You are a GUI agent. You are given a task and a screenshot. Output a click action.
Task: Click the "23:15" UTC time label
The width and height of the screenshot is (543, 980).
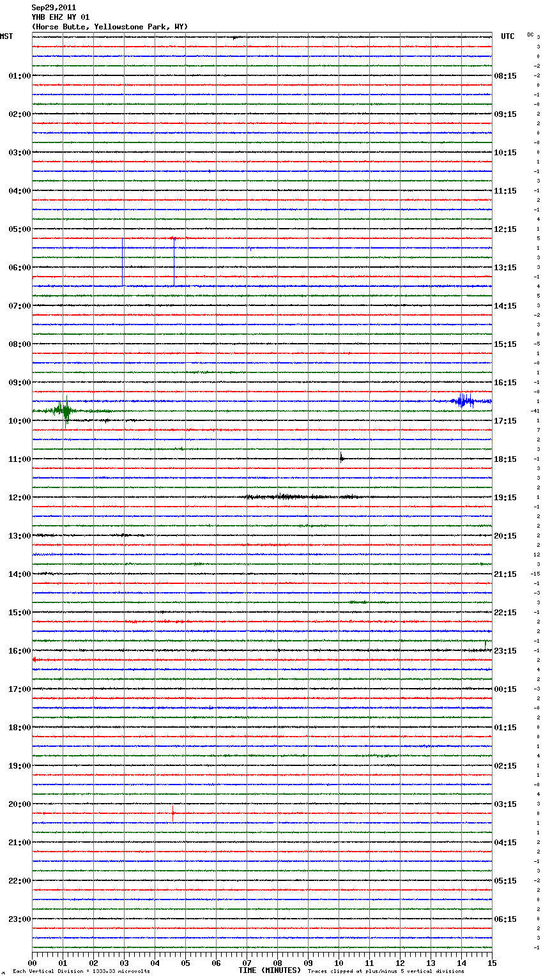tap(505, 651)
